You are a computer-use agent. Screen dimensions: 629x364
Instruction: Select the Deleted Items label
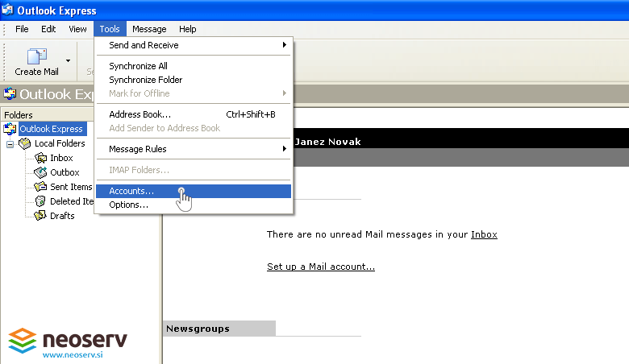click(72, 201)
